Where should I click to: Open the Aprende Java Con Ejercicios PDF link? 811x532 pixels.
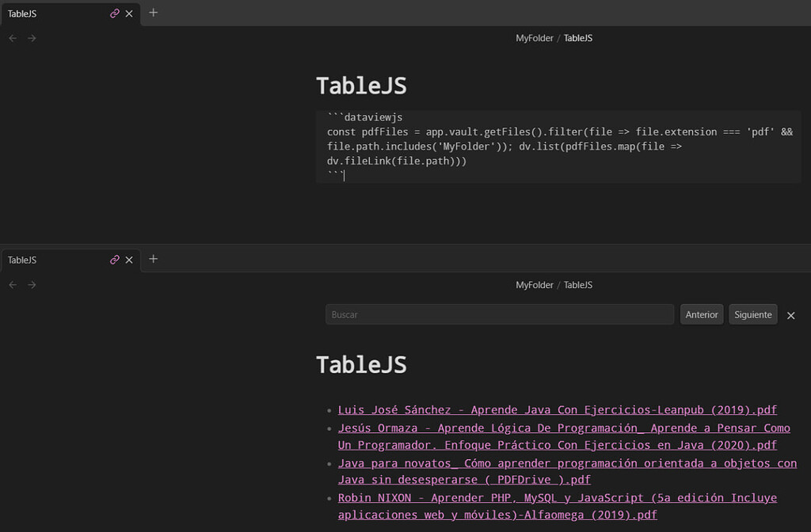(557, 409)
